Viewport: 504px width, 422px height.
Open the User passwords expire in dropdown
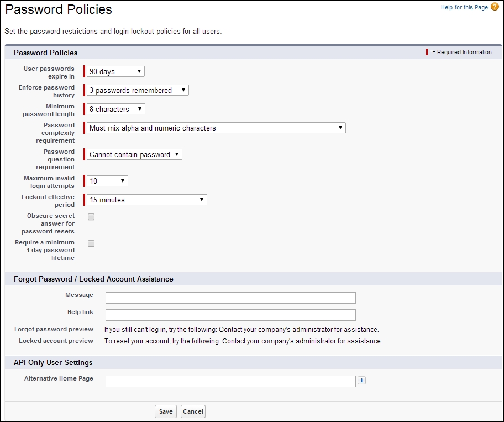[x=116, y=71]
